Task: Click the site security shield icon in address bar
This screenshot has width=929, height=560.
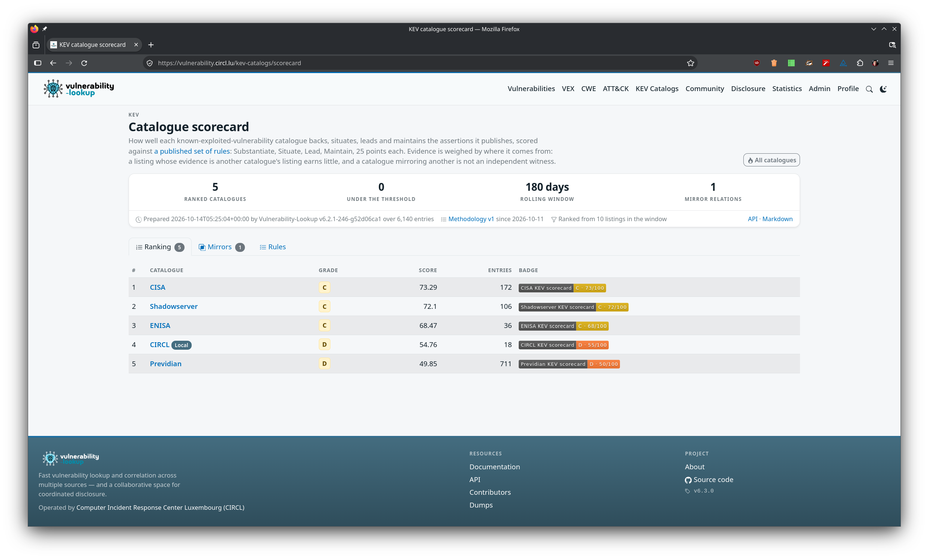Action: (x=150, y=63)
